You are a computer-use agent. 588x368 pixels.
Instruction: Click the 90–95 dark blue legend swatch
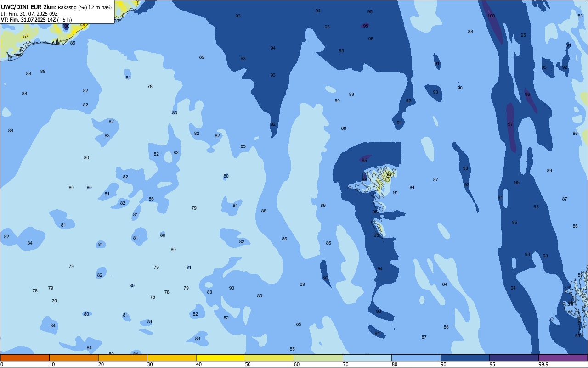[465, 357]
